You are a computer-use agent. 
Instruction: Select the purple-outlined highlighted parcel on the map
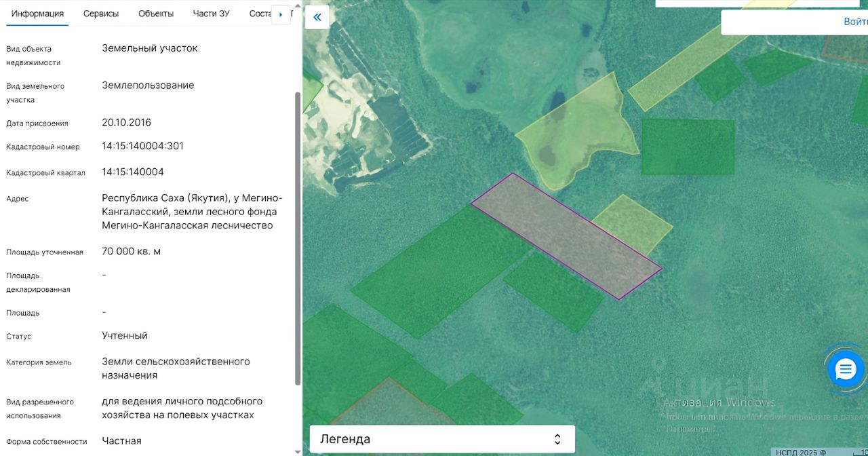coord(566,236)
